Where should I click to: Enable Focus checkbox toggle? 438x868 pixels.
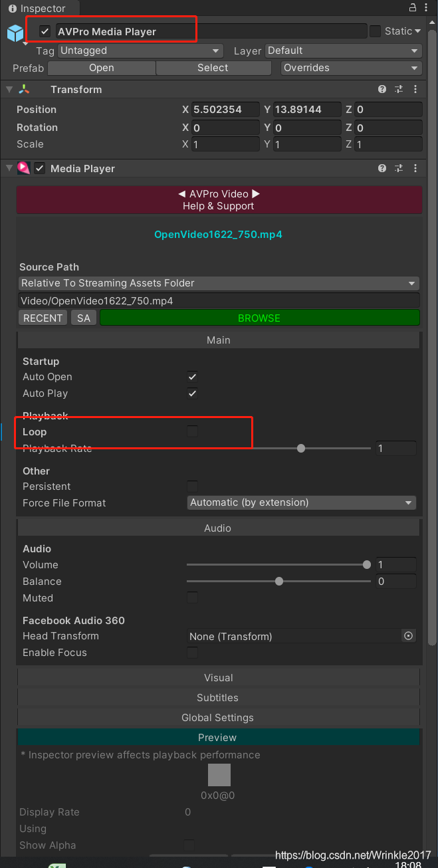pos(192,653)
